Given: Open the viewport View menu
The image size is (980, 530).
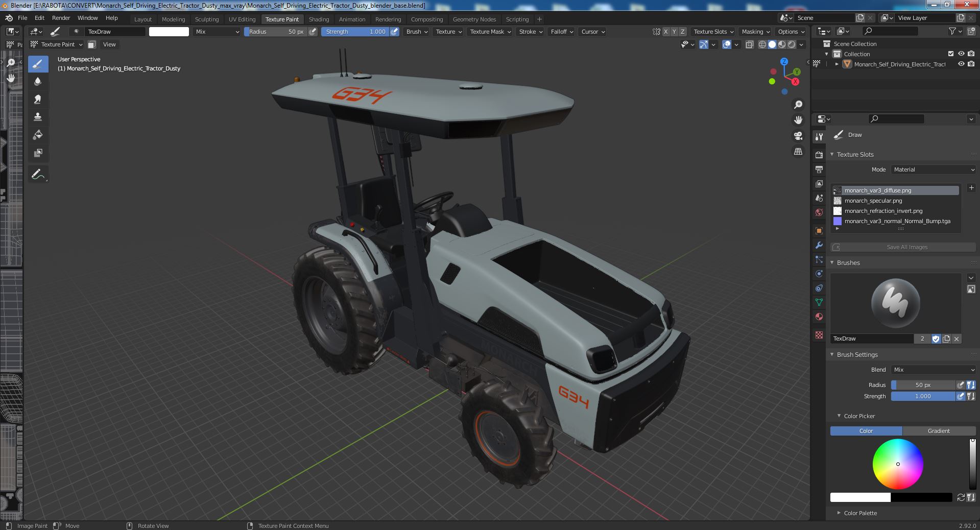Looking at the screenshot, I should pyautogui.click(x=109, y=44).
